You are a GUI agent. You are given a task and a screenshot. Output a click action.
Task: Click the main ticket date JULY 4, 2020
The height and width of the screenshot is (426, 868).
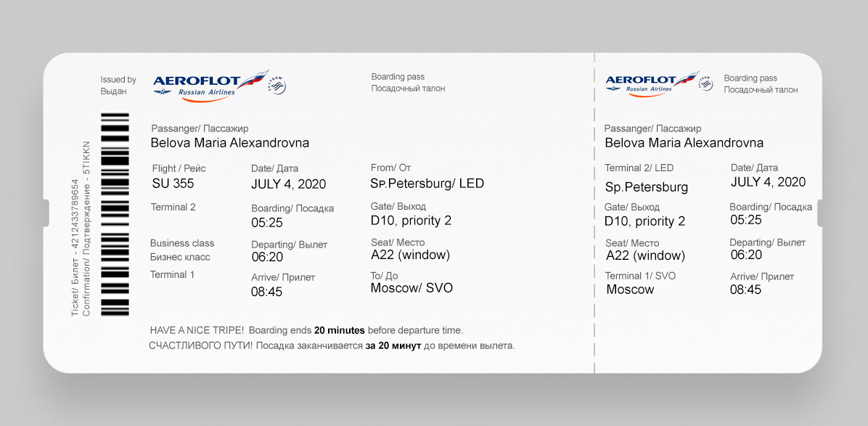pos(288,184)
